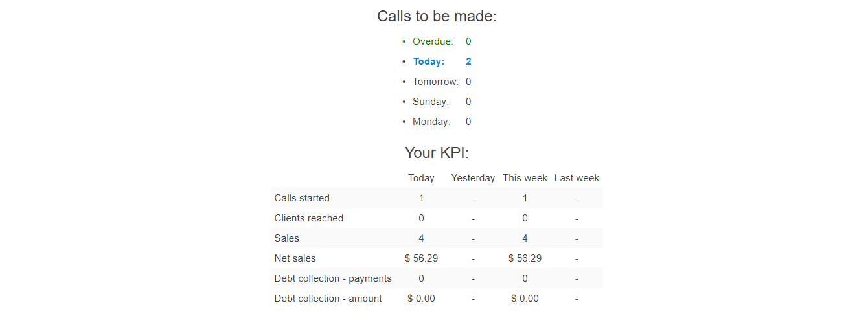Screen dimensions: 868x316
Task: Click the Your KPI heading
Action: point(437,153)
